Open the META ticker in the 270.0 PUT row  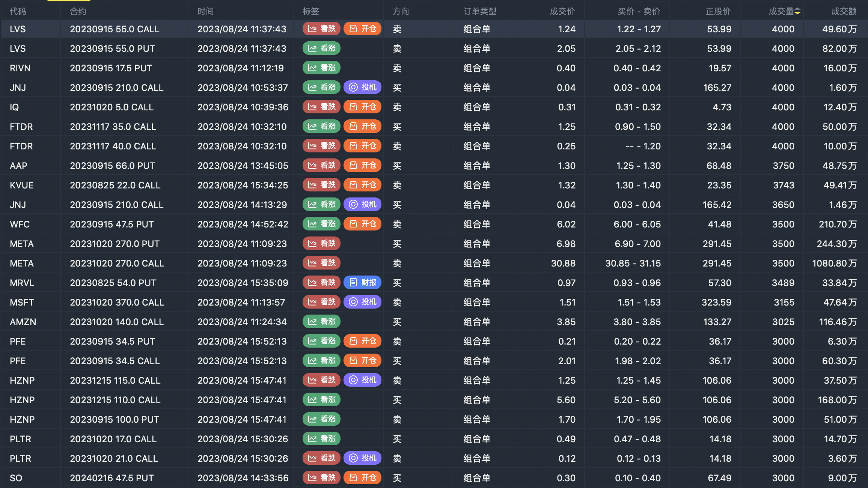(x=22, y=244)
